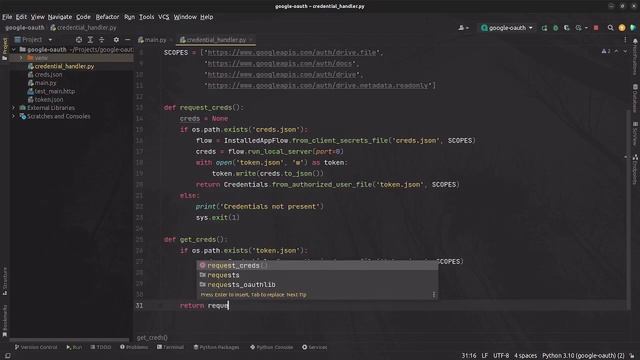Choose request_creds() completion suggestion

click(x=318, y=265)
